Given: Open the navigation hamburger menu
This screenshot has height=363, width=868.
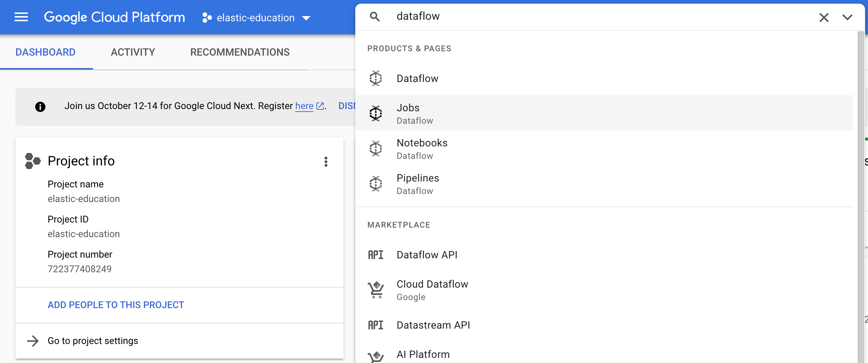Looking at the screenshot, I should point(21,17).
